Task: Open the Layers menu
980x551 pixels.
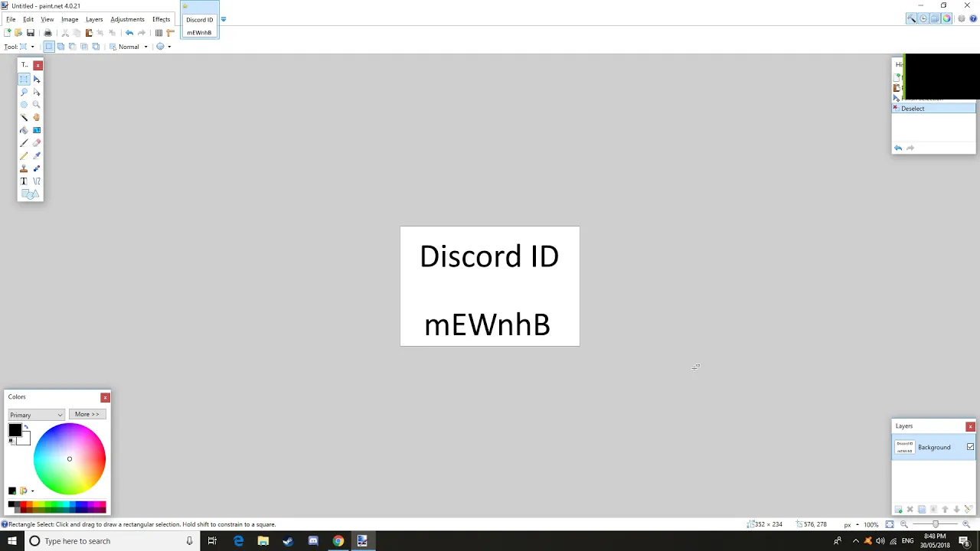Action: 94,19
